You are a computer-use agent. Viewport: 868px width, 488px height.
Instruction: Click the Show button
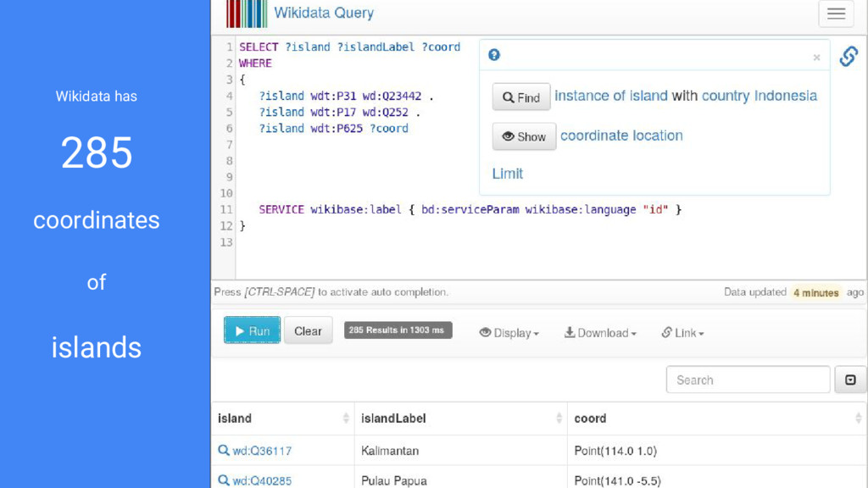[x=524, y=136]
